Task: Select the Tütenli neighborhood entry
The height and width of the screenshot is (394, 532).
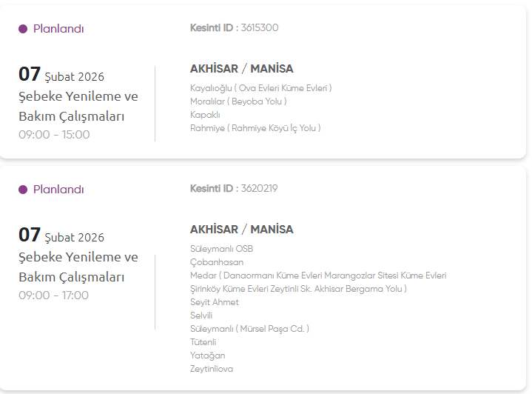Action: pyautogui.click(x=203, y=342)
